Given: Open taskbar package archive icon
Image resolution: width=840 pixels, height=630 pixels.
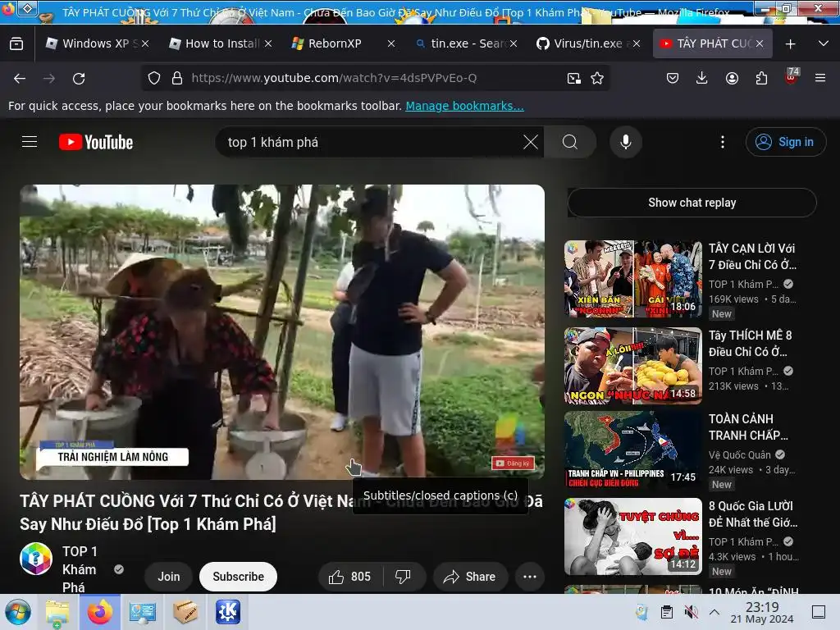Looking at the screenshot, I should [x=185, y=612].
